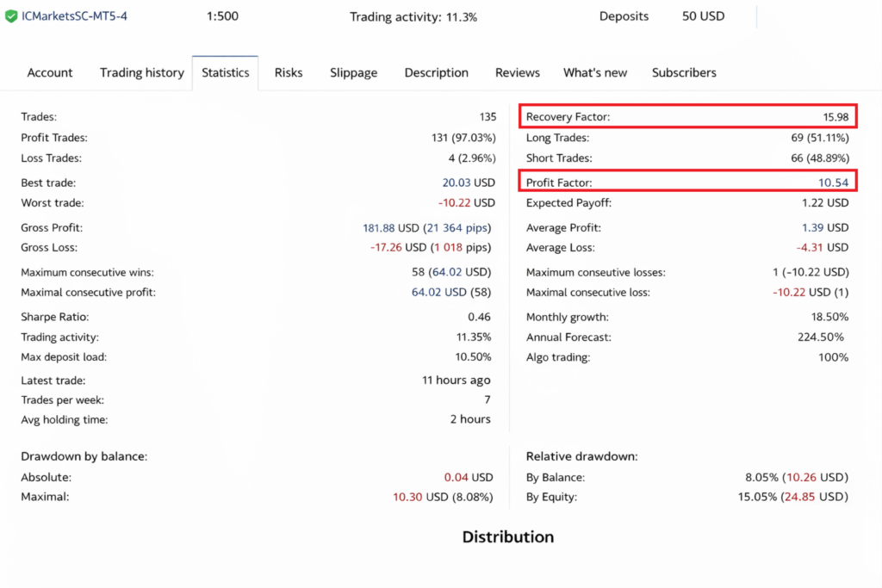
Task: Switch to the Trading history tab
Action: click(142, 72)
